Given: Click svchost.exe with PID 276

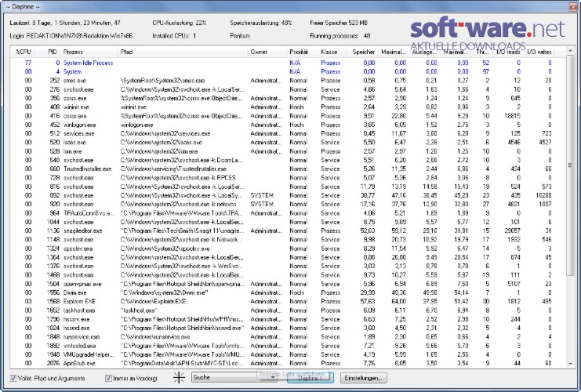Looking at the screenshot, I should point(284,89).
